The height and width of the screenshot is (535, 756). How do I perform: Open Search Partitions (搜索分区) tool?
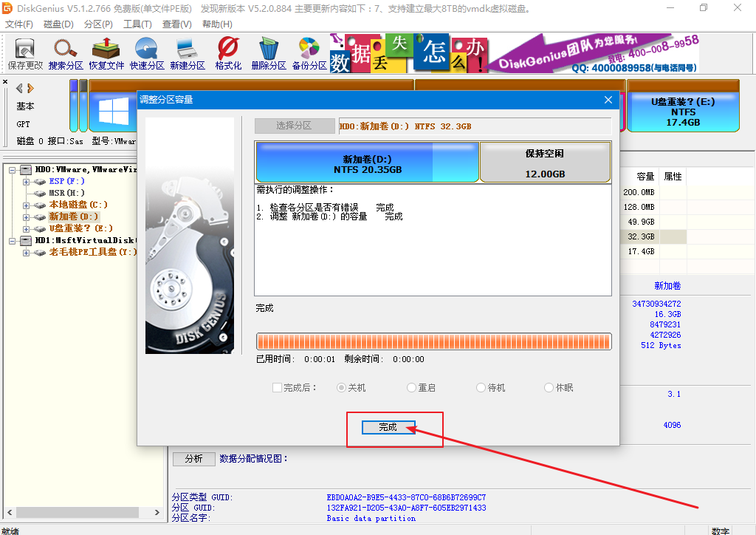pos(66,53)
